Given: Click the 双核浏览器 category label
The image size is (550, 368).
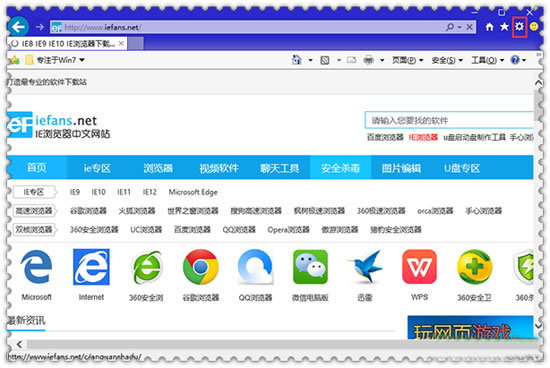Looking at the screenshot, I should point(34,229).
